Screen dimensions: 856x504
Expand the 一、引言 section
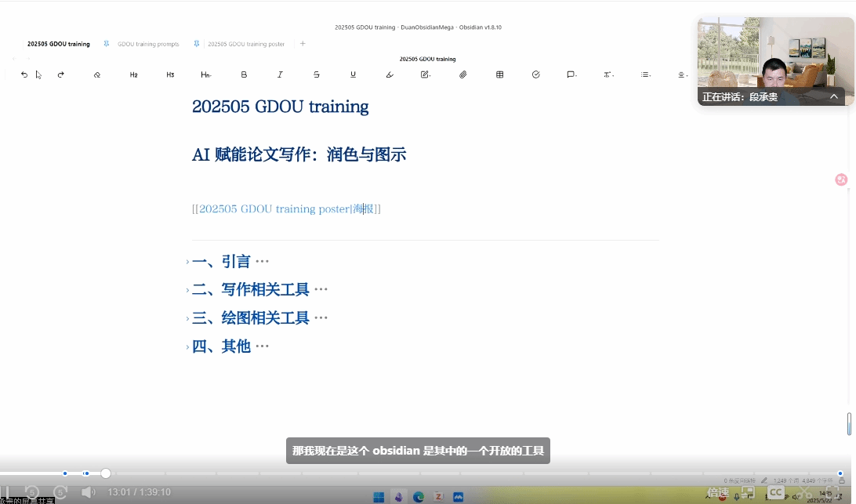(187, 262)
